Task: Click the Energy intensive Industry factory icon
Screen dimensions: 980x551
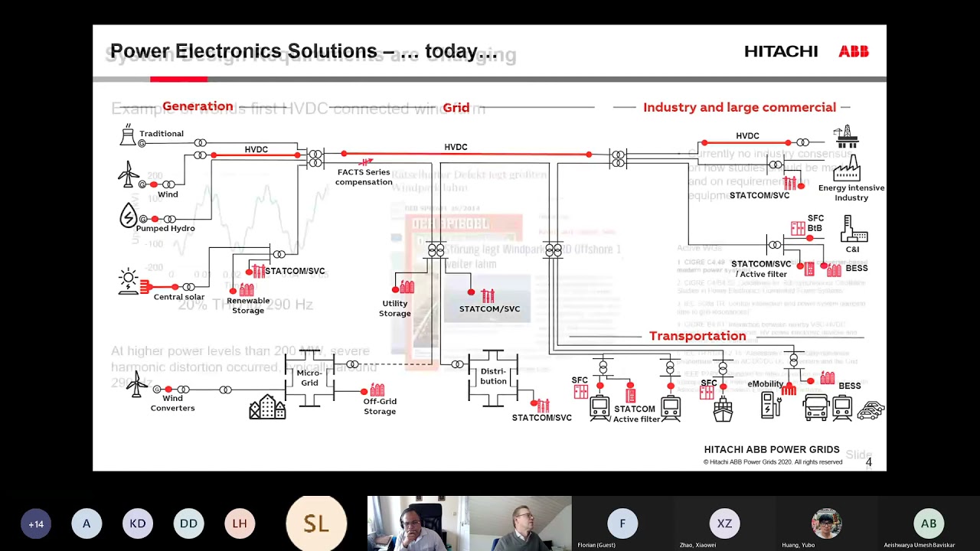Action: pyautogui.click(x=848, y=168)
